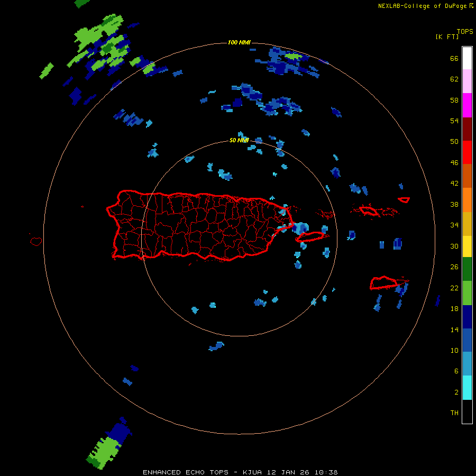
Task: Click the dark orange legend swatch
Action: [x=467, y=176]
